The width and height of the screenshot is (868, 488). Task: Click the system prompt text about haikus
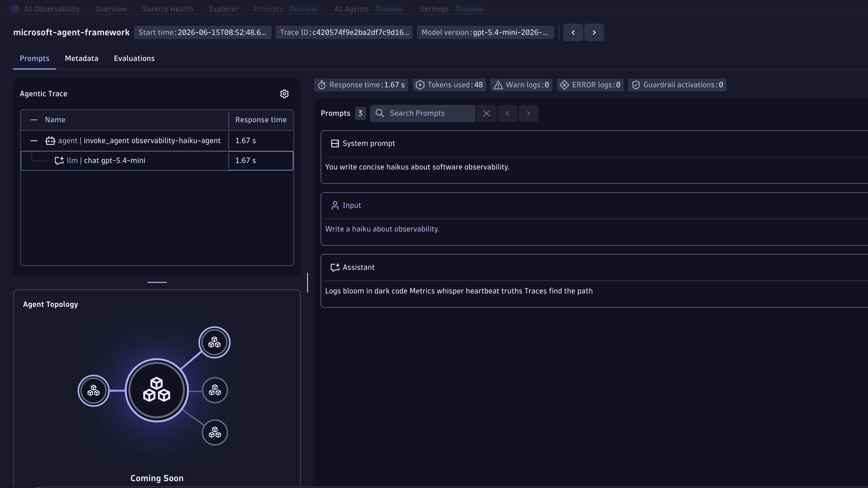tap(417, 167)
